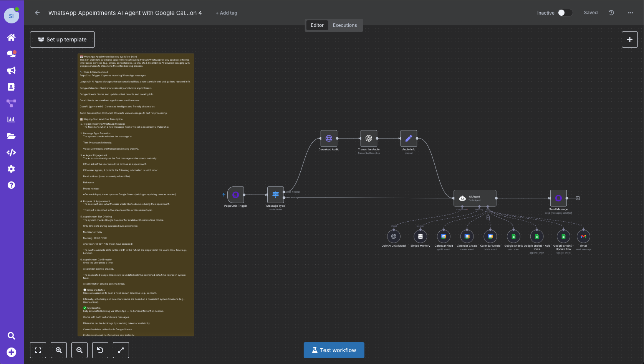Screen dimensions: 644x364
Task: Select the Calendar Create node
Action: pos(467,236)
